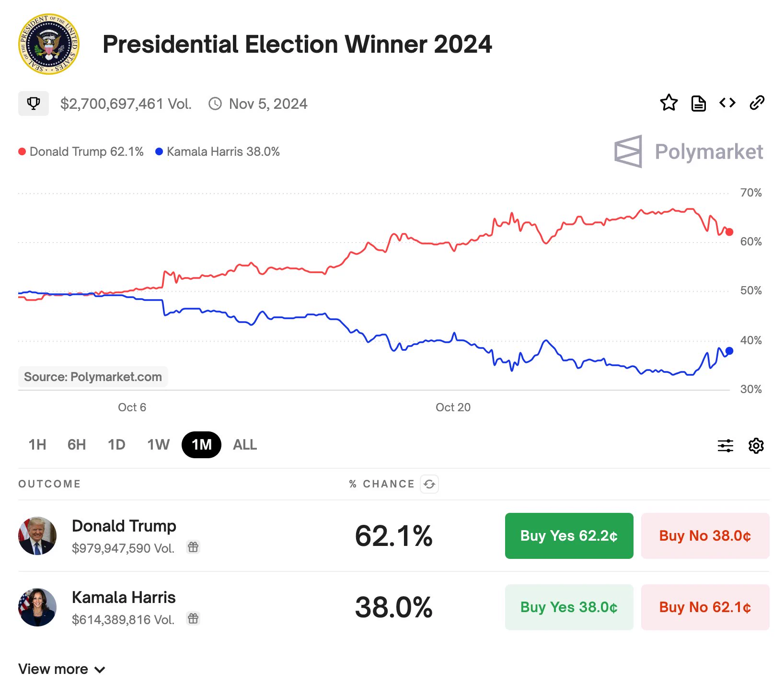The image size is (784, 695).
Task: Open chart settings gear icon
Action: point(756,446)
